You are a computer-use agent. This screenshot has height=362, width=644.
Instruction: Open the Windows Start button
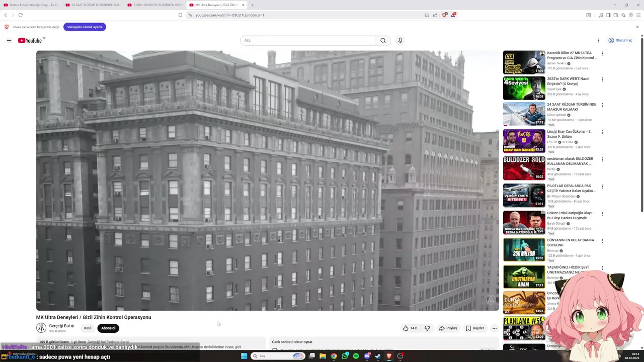pyautogui.click(x=244, y=356)
